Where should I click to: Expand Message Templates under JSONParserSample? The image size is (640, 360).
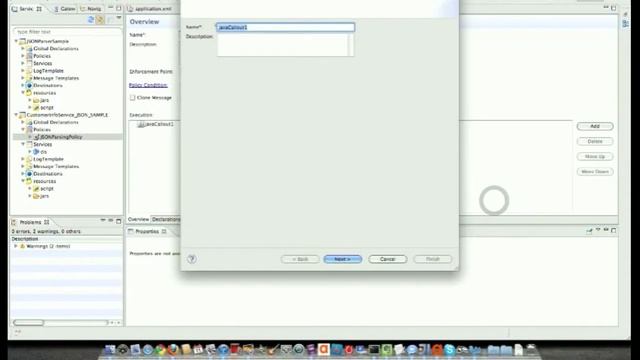pyautogui.click(x=23, y=78)
